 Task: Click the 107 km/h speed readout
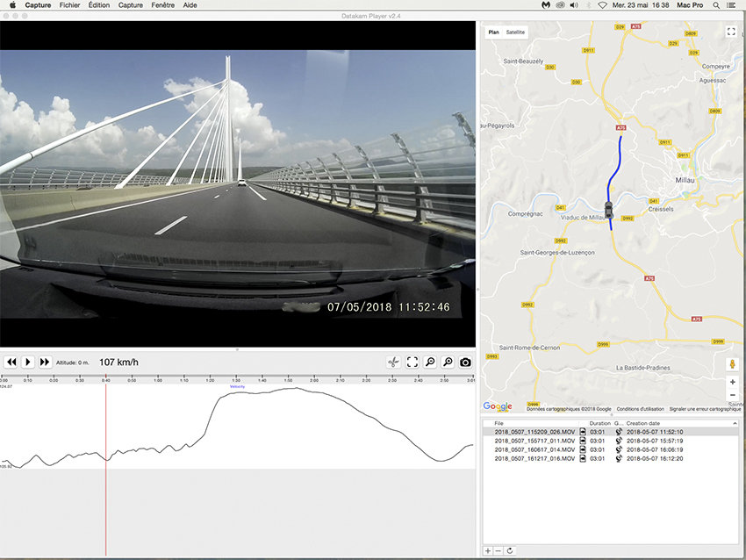coord(119,363)
